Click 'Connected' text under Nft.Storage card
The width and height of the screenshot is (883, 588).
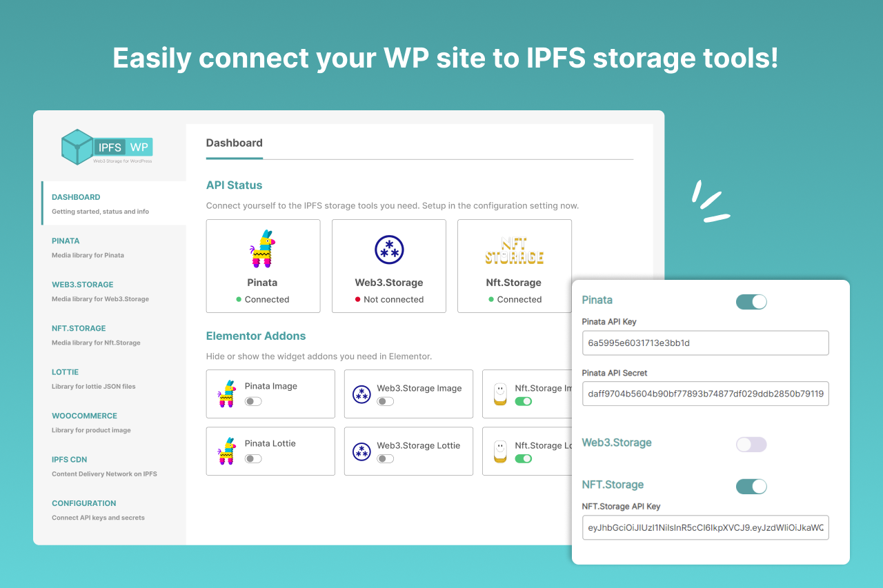coord(519,300)
